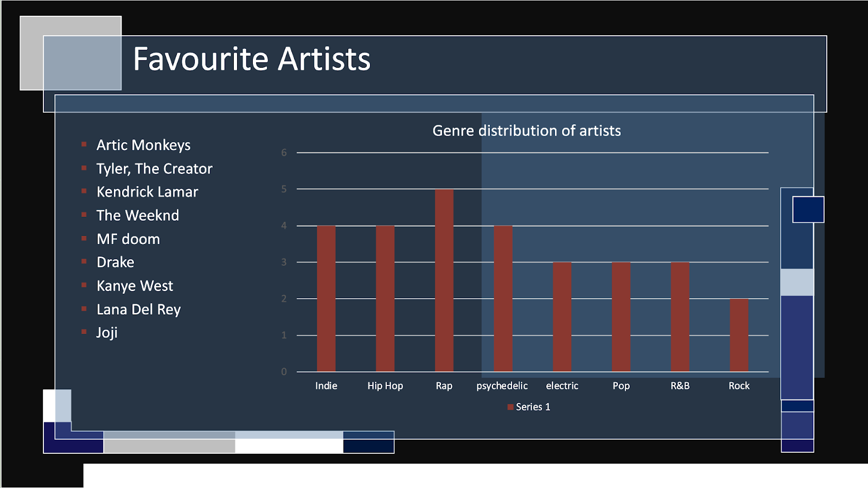
Task: Click the Kanye West list entry
Action: pos(135,286)
